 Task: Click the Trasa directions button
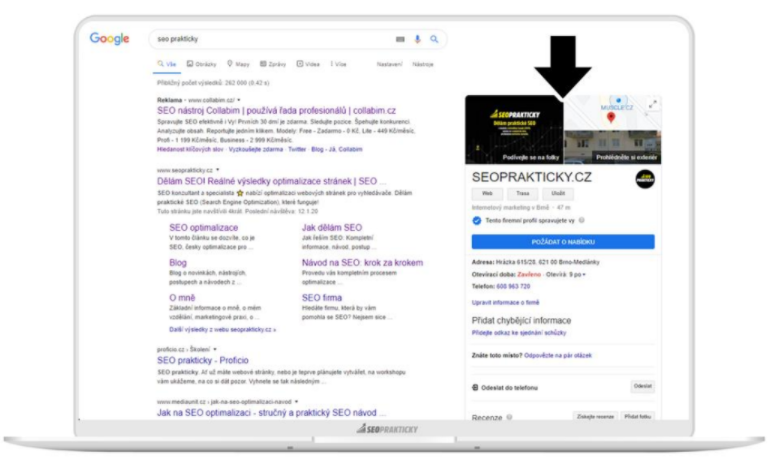(x=523, y=193)
